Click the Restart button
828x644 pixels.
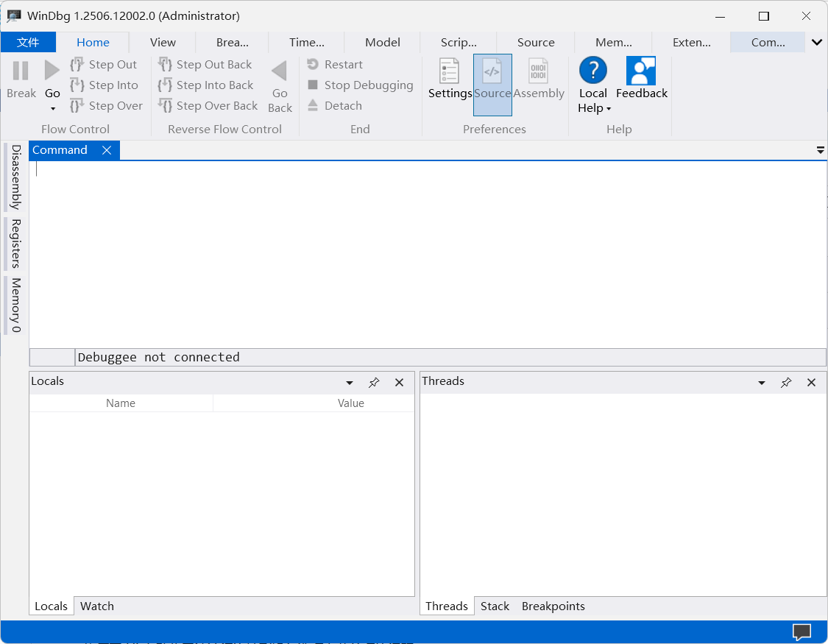coord(335,65)
